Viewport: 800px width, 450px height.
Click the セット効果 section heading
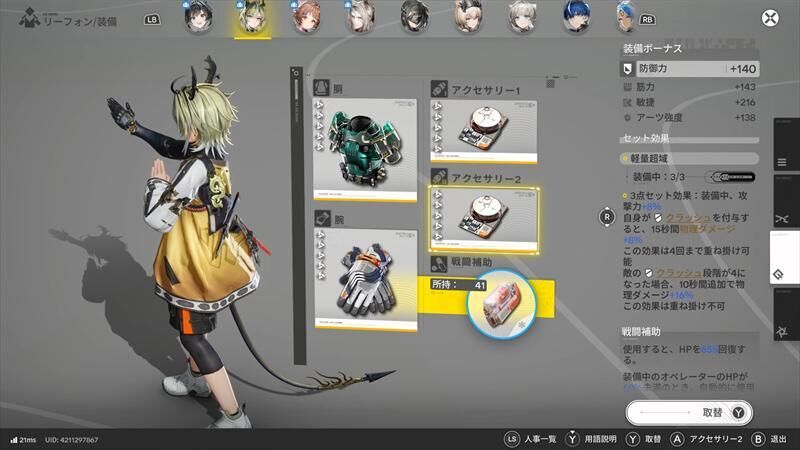[645, 138]
